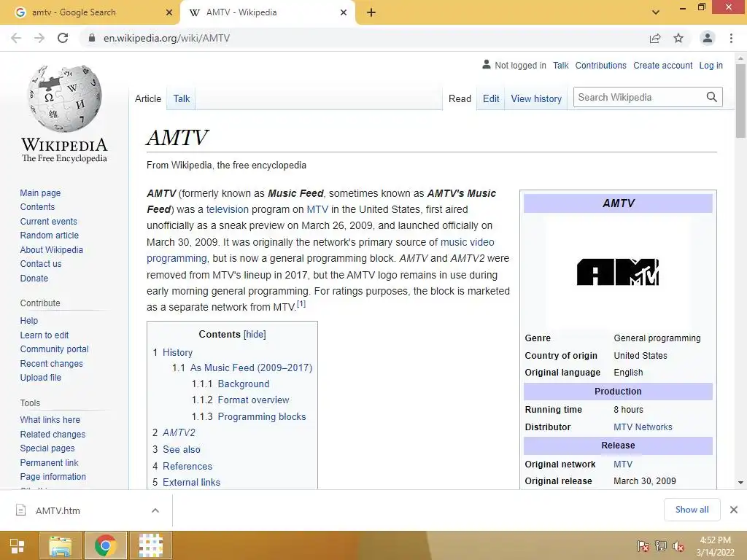Click the Wikipedia search magnifier icon
747x560 pixels.
pyautogui.click(x=712, y=97)
